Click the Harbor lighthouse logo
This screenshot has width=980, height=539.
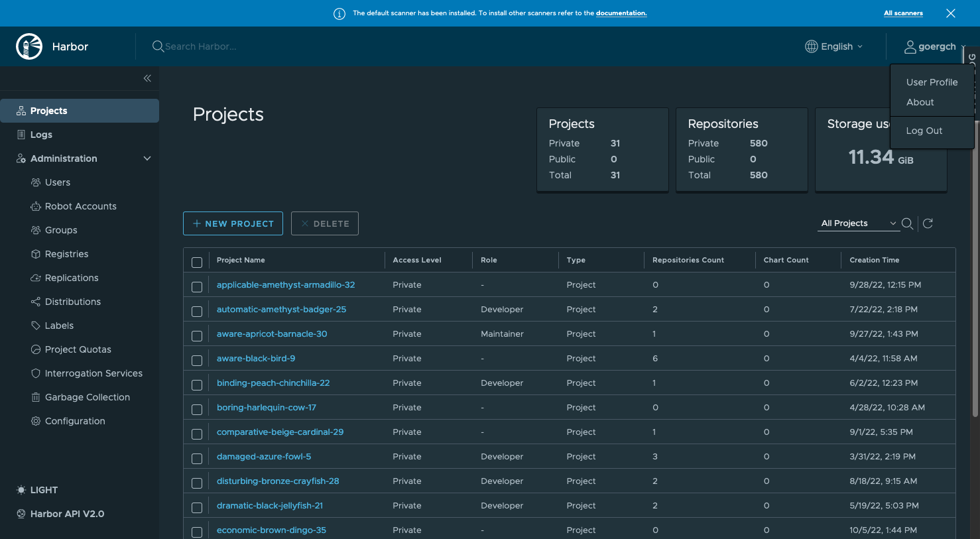pos(29,46)
